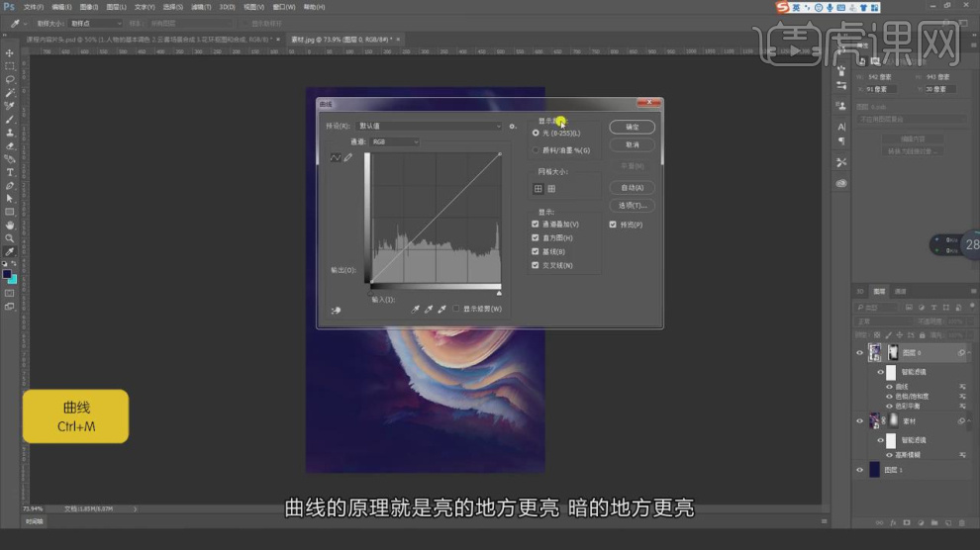The image size is (980, 550).
Task: Toggle the 直方图(H) checkbox
Action: click(535, 237)
